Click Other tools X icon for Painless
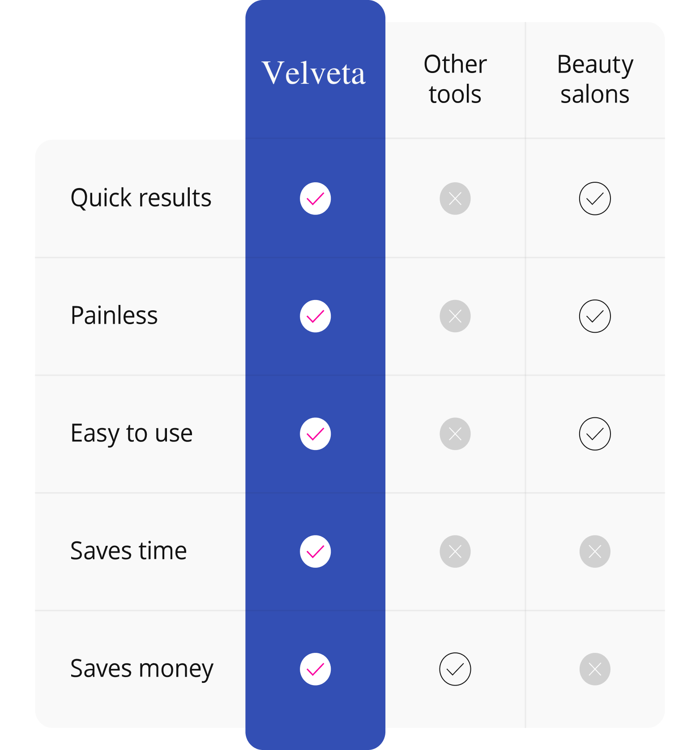Viewport: 700px width, 750px height. 455,316
